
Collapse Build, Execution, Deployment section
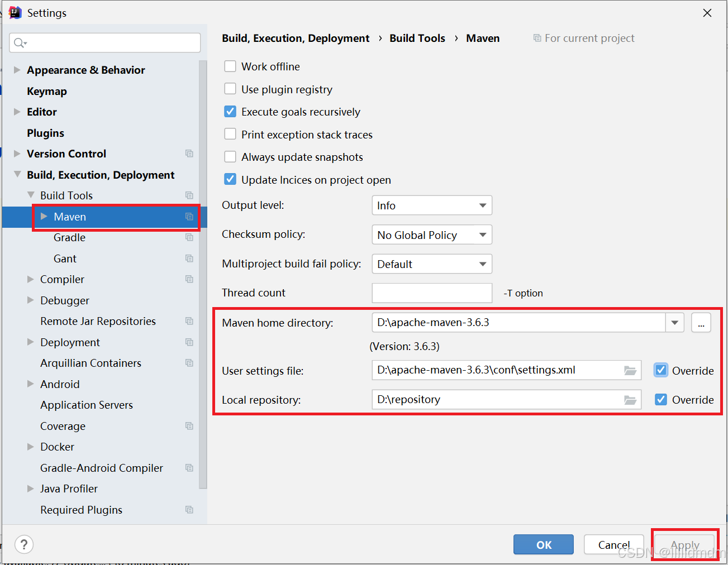[x=17, y=175]
